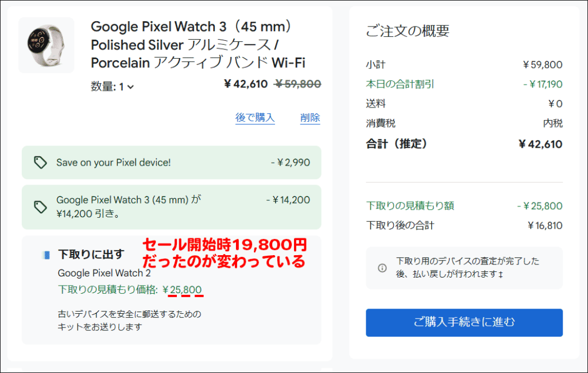Image resolution: width=588 pixels, height=373 pixels.
Task: Click the 削除 remove link
Action: tap(310, 118)
